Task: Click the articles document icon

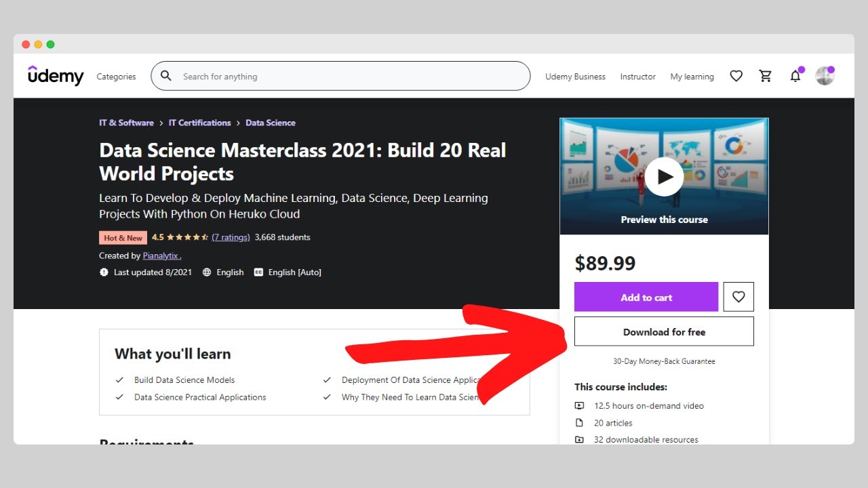Action: [x=579, y=423]
